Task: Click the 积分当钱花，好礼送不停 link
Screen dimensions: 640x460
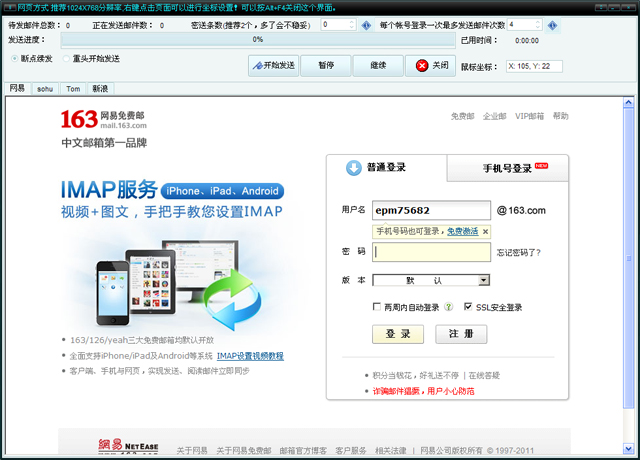Action: click(416, 375)
